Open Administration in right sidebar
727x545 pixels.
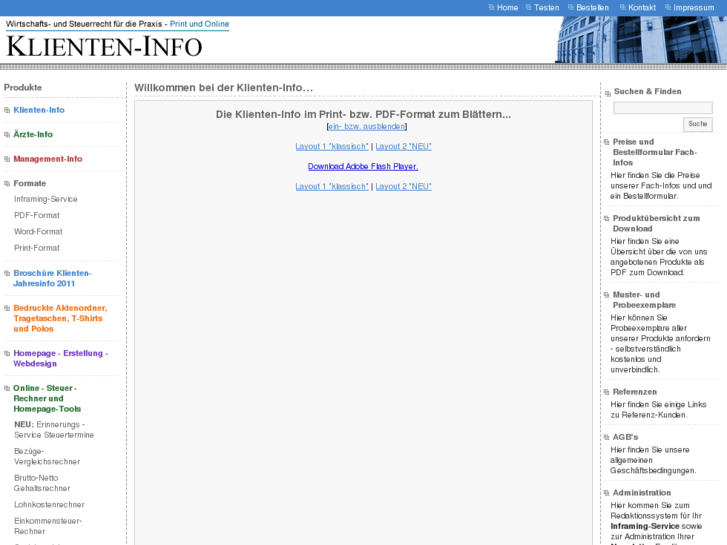[642, 493]
